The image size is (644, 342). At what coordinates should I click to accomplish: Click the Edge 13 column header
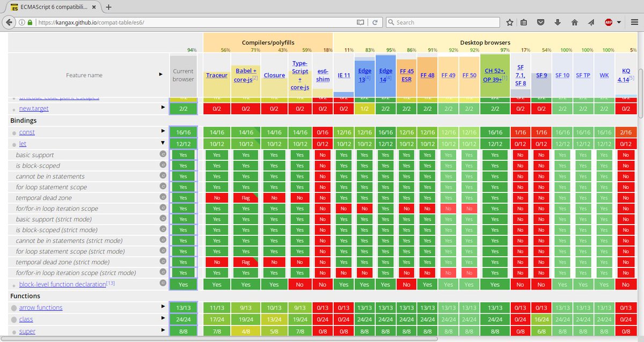point(364,75)
